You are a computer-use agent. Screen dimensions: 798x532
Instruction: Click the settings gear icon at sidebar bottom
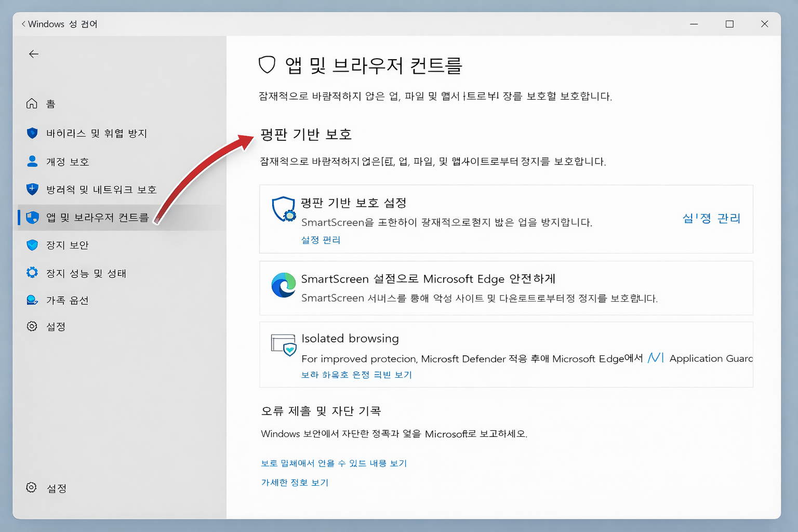pos(32,487)
